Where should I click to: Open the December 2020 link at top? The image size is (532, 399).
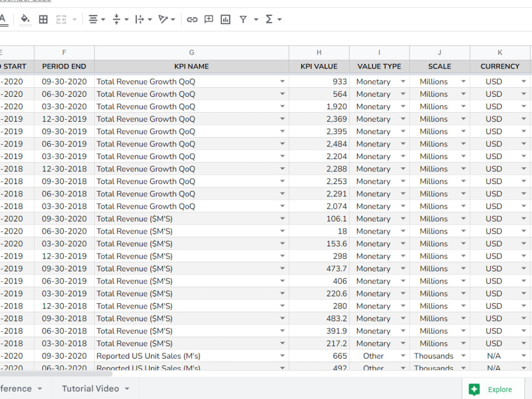[x=24, y=2]
